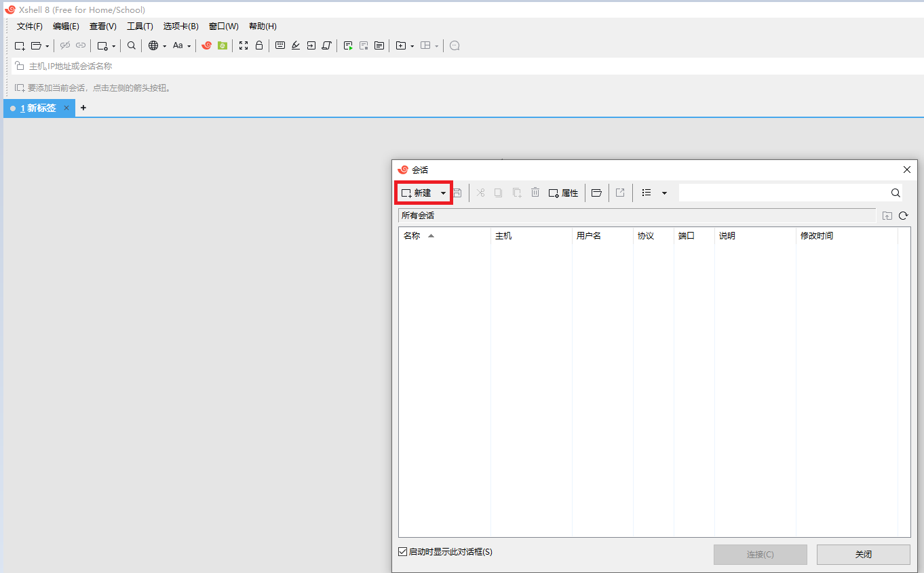Image resolution: width=924 pixels, height=573 pixels.
Task: Click the refresh icon in sessions dialog
Action: [x=903, y=216]
